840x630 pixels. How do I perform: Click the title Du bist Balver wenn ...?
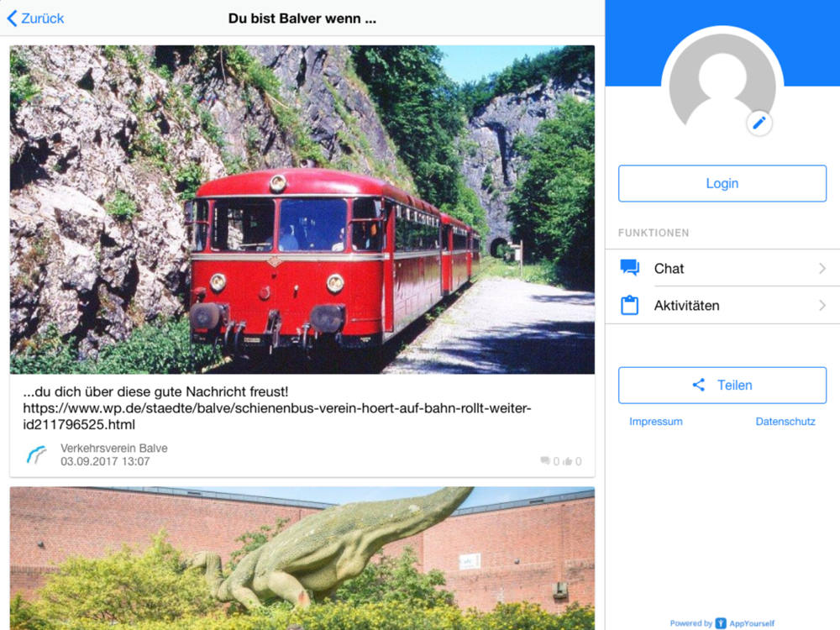point(302,18)
